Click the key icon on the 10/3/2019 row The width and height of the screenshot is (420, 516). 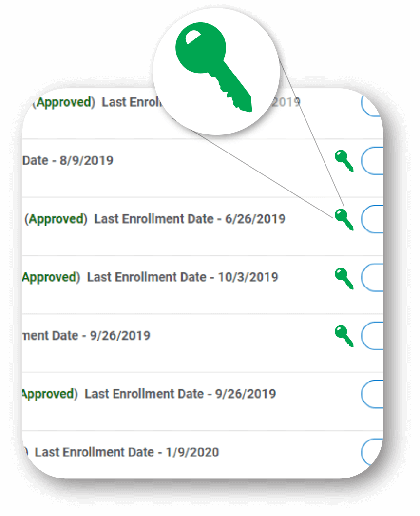click(x=344, y=278)
